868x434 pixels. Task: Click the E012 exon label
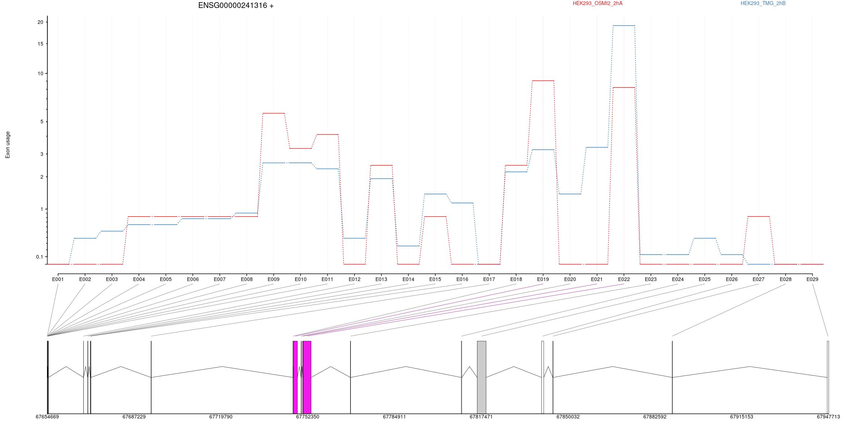point(354,279)
